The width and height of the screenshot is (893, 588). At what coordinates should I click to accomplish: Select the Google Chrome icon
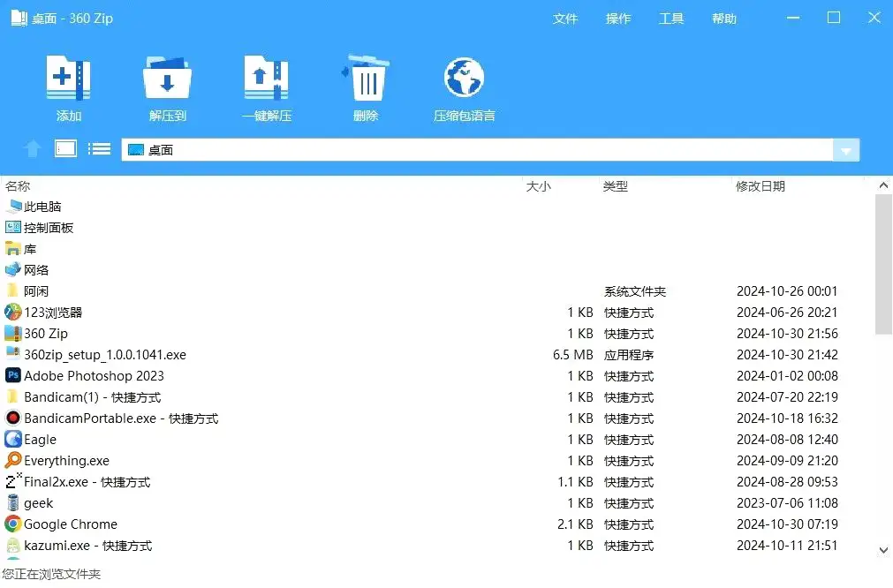(13, 524)
